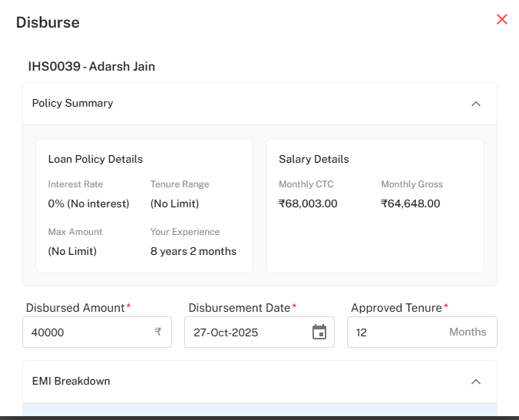
Task: Click the EMI Breakdown section title
Action: pos(71,381)
